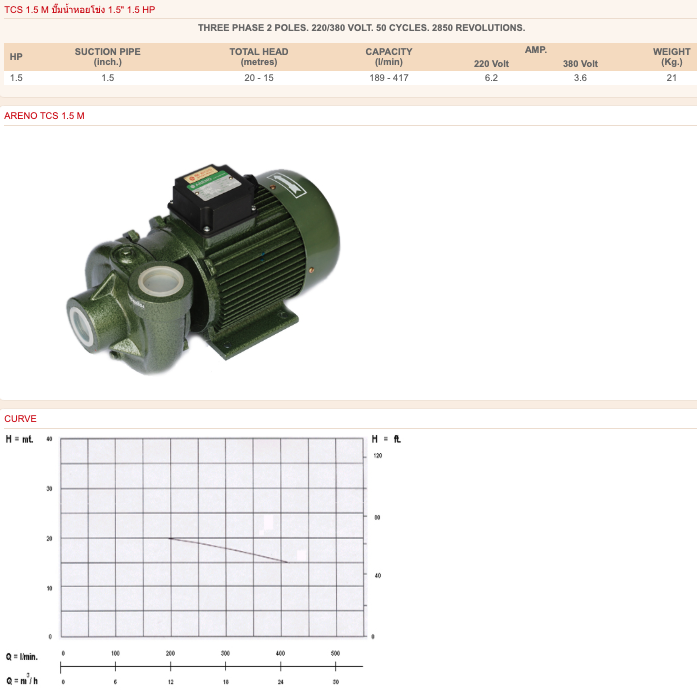Click the SUCTION PIPE column header
Screen dimensions: 697x693
pos(108,56)
